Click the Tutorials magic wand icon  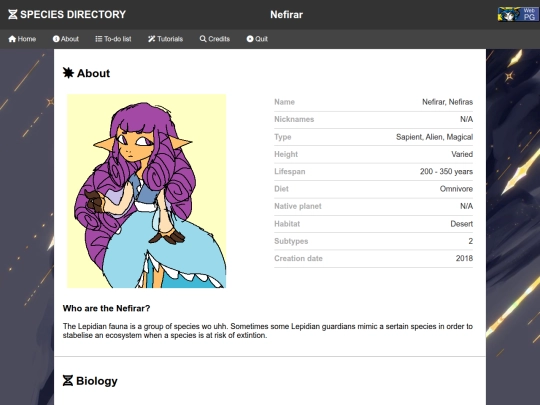click(152, 39)
